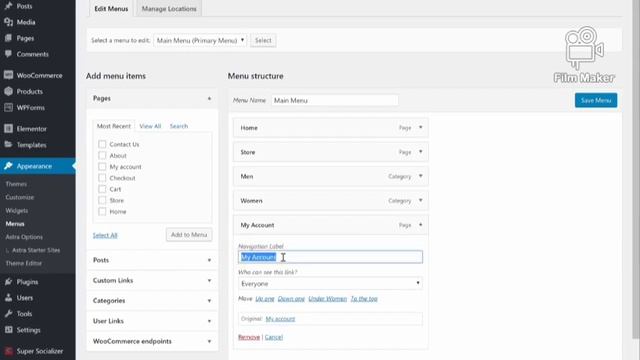Image resolution: width=640 pixels, height=360 pixels.
Task: Switch to the Manage Locations tab
Action: 169,9
